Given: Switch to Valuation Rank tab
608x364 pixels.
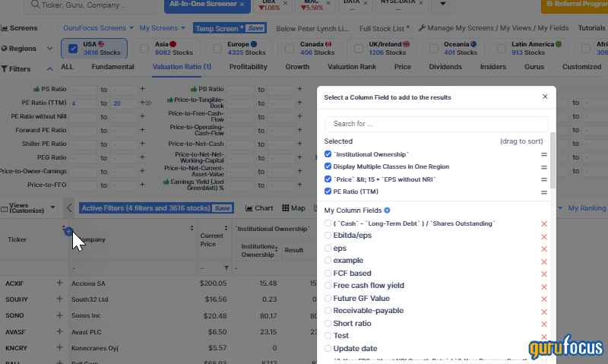Looking at the screenshot, I should pos(352,67).
